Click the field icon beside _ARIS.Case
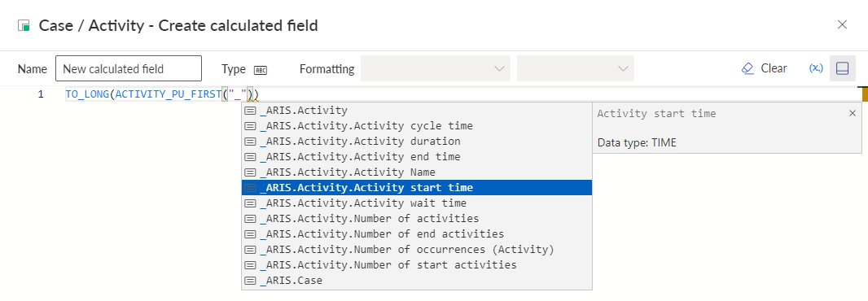The image size is (868, 301). (250, 281)
